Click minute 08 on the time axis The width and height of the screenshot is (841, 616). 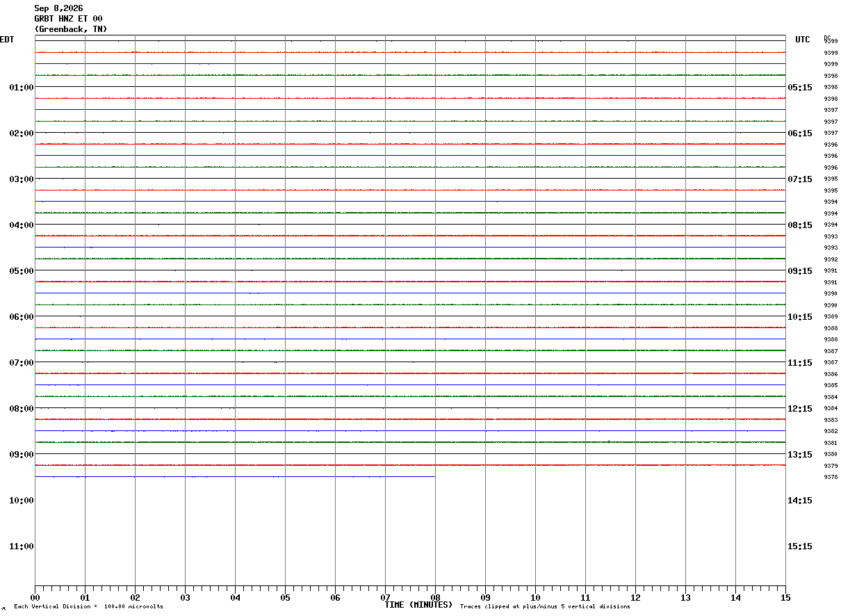pos(435,597)
